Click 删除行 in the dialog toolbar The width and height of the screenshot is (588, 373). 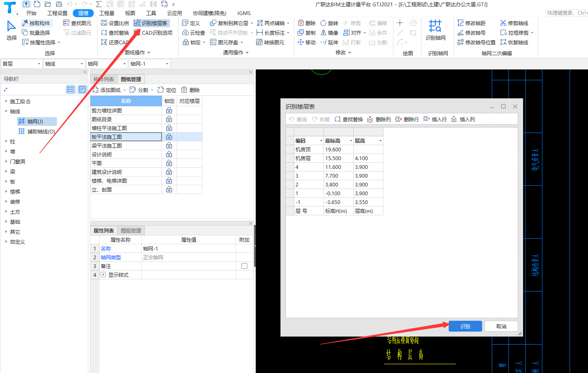pos(407,119)
